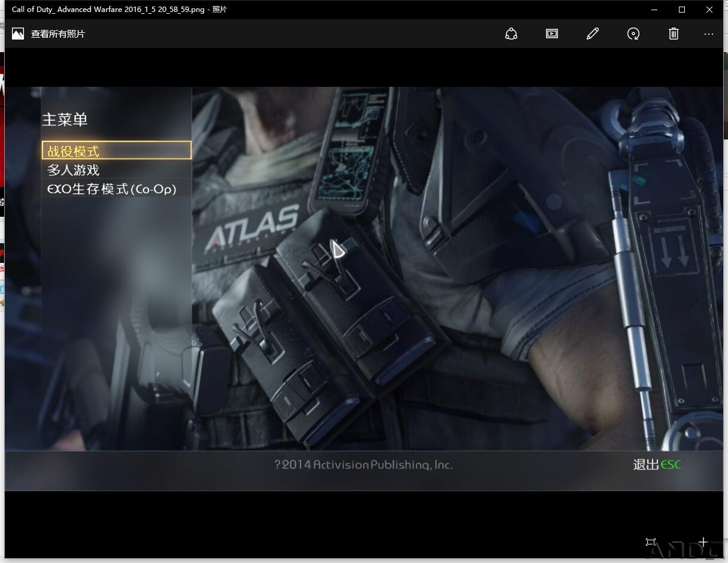The image size is (728, 563).
Task: Minimize the Photos window
Action: click(x=654, y=10)
